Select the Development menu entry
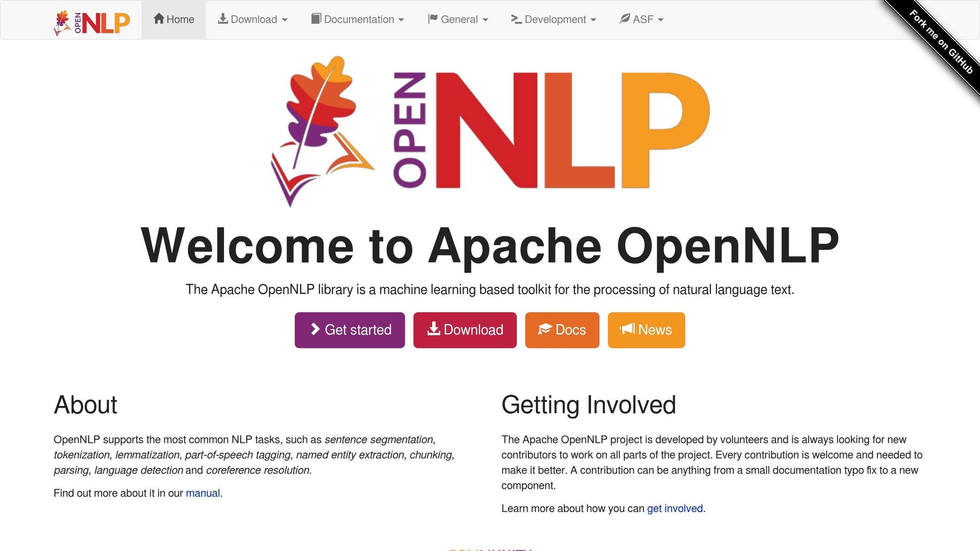Viewport: 980px width, 551px height. [554, 19]
